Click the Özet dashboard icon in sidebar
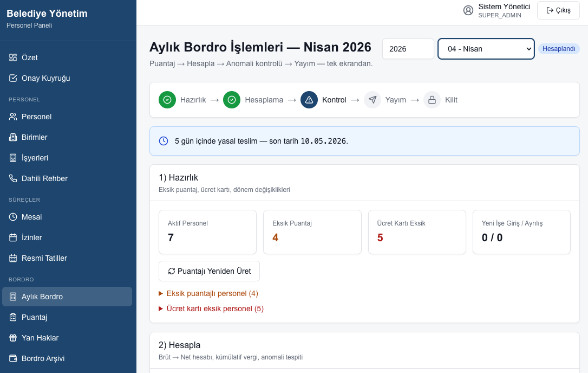The width and height of the screenshot is (588, 373). [x=13, y=57]
